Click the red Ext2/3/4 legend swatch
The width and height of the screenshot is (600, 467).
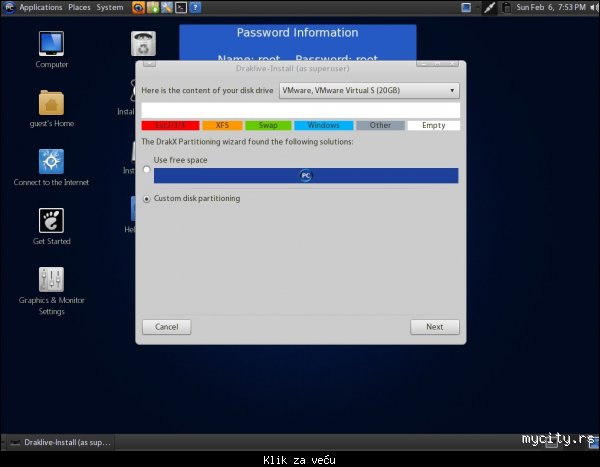pyautogui.click(x=170, y=125)
